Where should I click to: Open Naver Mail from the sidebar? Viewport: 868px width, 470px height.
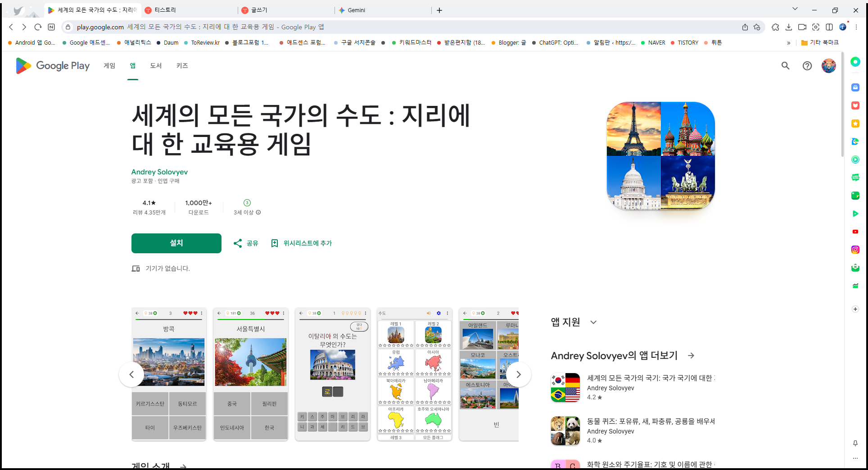[855, 267]
